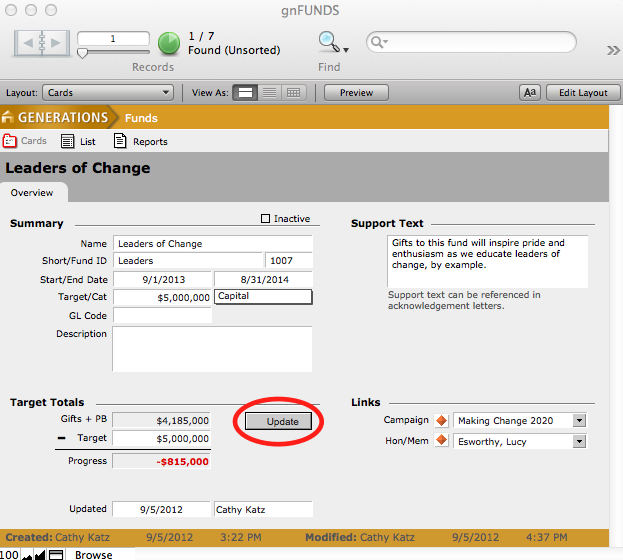Open the Find magnifier tool

click(329, 42)
